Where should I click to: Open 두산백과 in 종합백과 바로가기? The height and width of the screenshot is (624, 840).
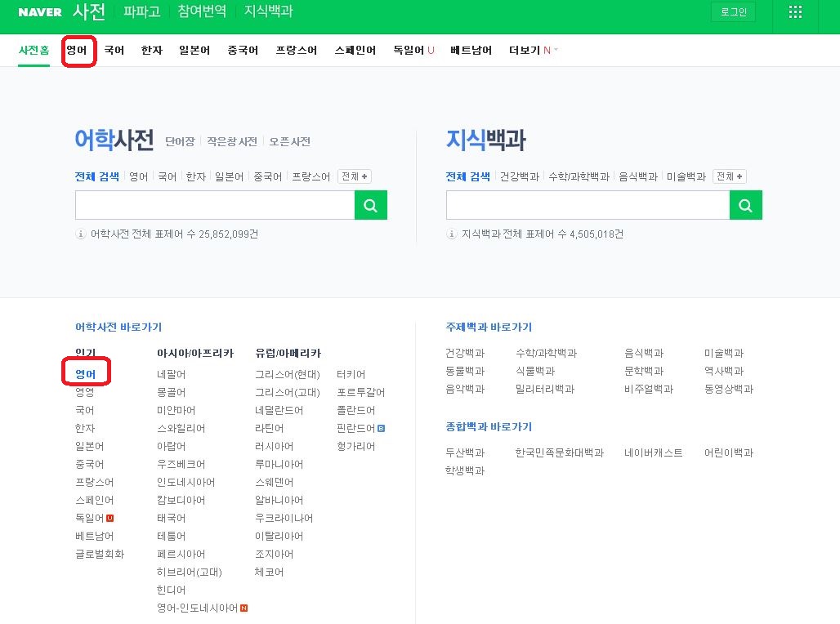(465, 452)
